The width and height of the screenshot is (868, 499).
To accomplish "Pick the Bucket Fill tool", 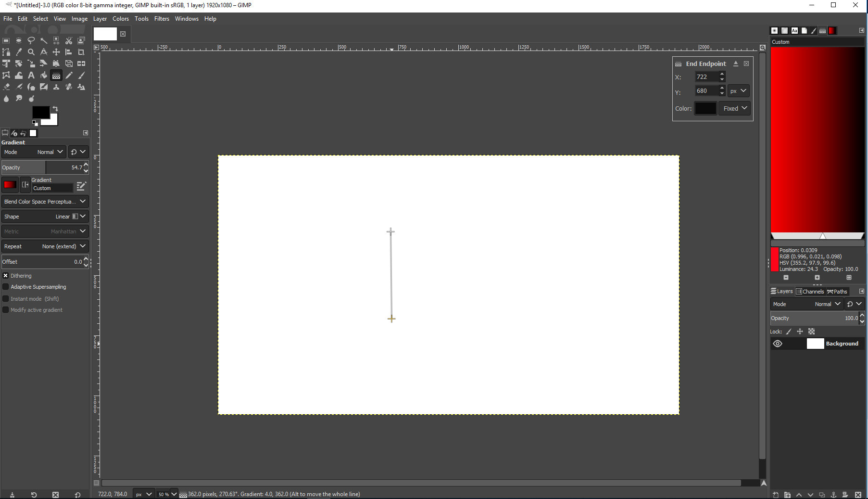I will point(44,75).
